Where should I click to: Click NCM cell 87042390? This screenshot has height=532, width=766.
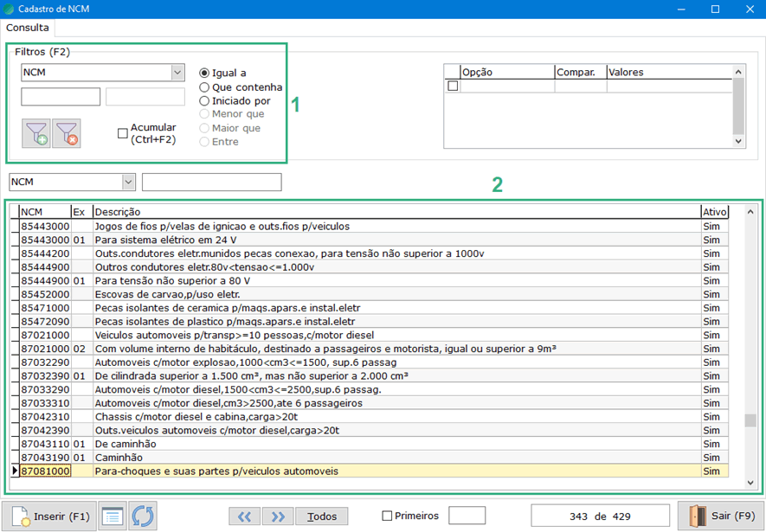(45, 431)
